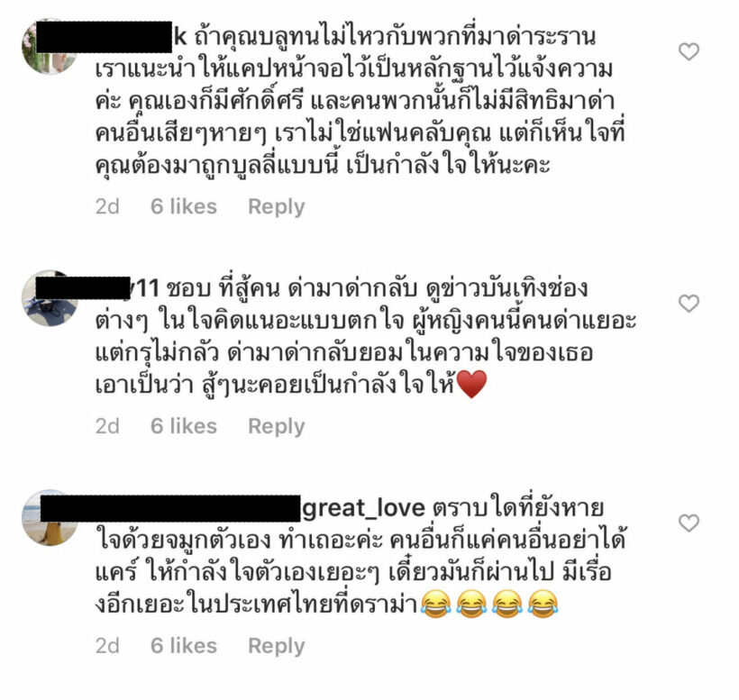The height and width of the screenshot is (700, 739).
Task: Like the comment from username ending in k
Action: pos(689,51)
